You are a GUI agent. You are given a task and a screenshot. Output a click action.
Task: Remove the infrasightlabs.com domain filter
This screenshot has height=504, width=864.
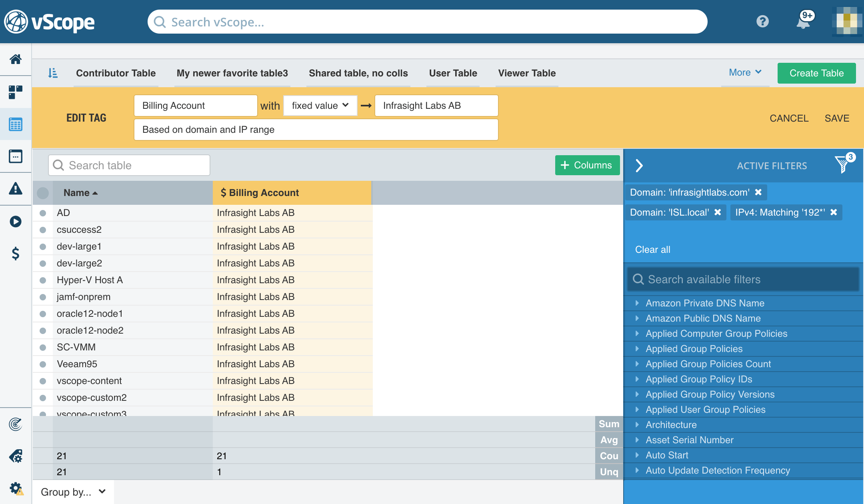click(758, 192)
